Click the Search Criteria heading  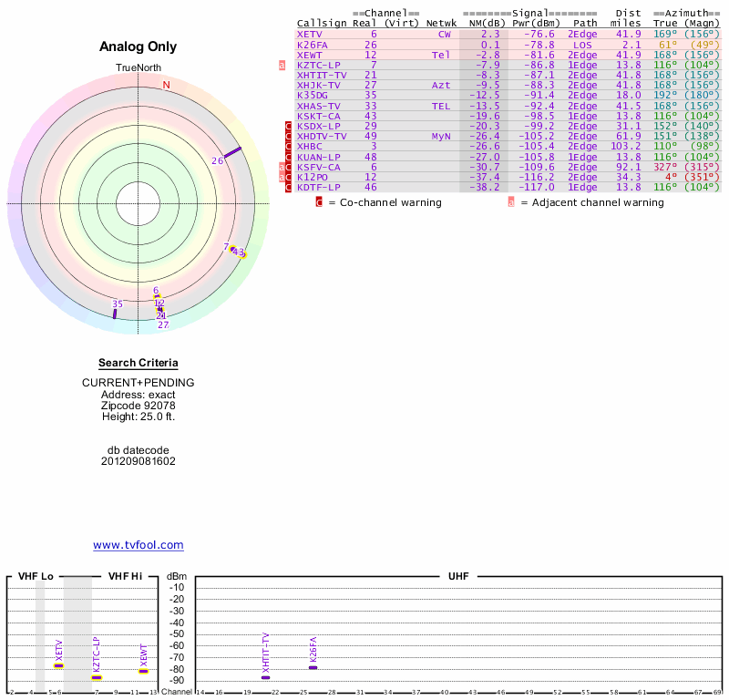138,363
